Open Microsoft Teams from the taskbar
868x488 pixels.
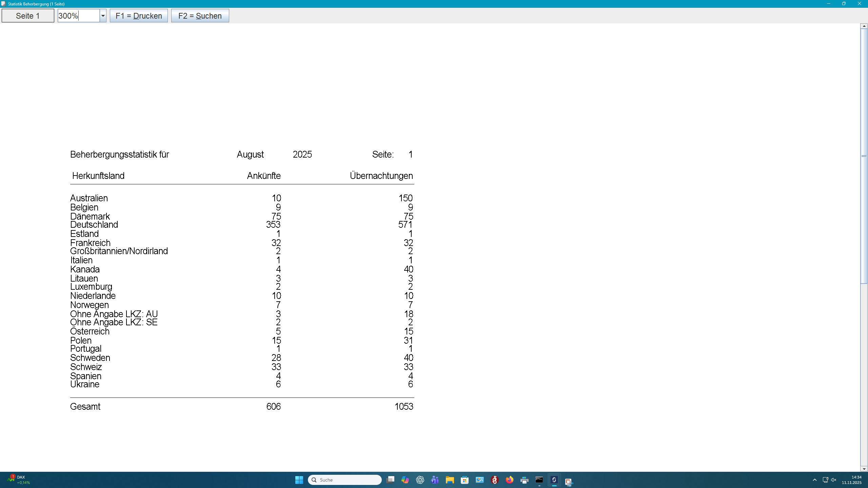click(434, 480)
